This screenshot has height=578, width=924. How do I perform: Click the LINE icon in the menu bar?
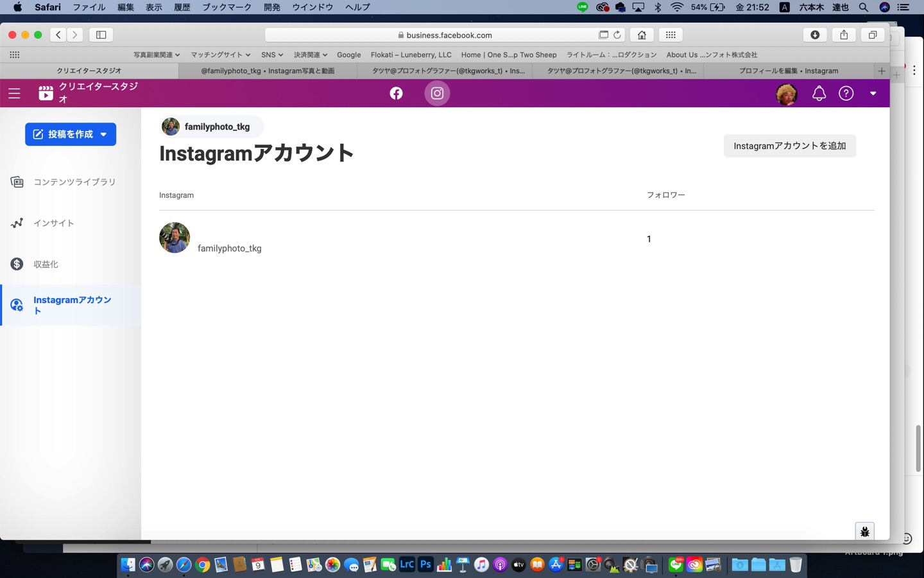[x=582, y=7]
